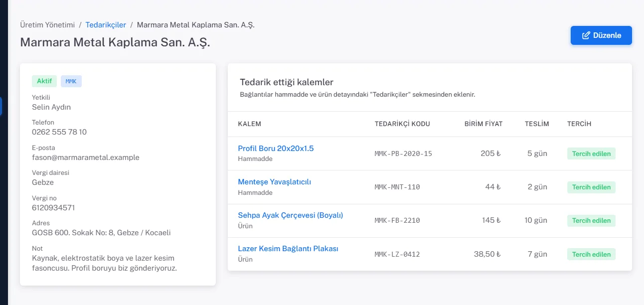Viewport: 644px width, 305px height.
Task: Click email fason@marmarametal.example
Action: tap(86, 157)
